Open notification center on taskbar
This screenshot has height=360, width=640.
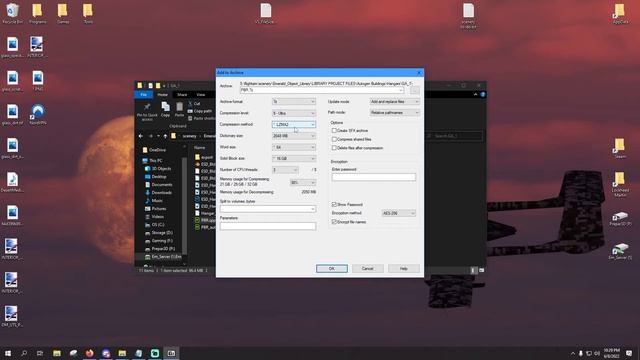click(629, 353)
